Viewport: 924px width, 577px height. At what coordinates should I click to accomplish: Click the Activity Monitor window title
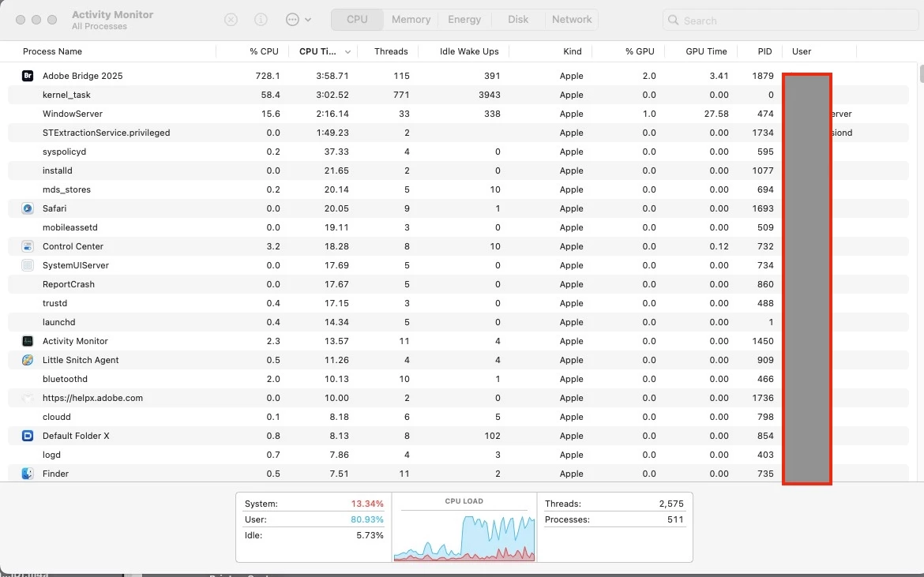pyautogui.click(x=113, y=15)
